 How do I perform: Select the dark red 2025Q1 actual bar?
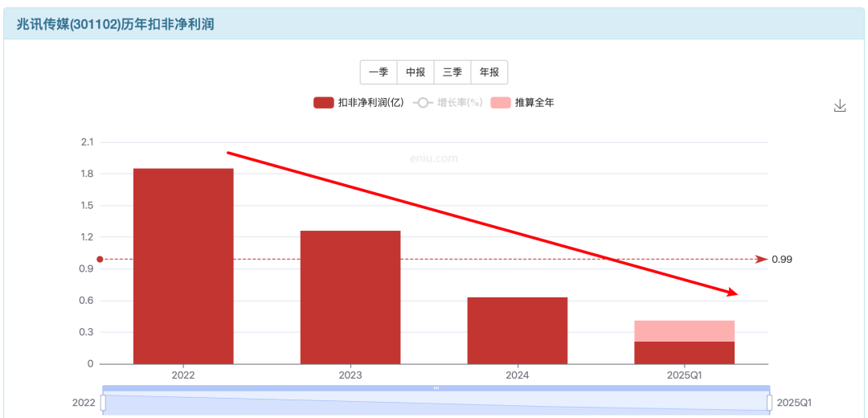tap(684, 353)
